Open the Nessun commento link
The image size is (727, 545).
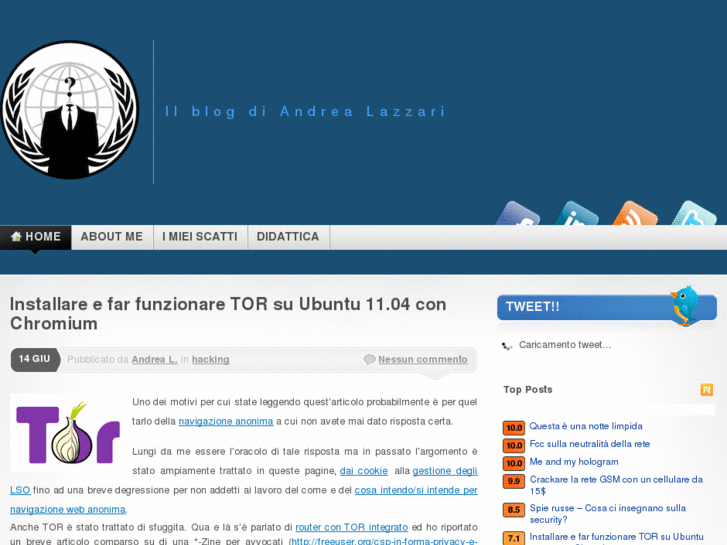pyautogui.click(x=423, y=359)
